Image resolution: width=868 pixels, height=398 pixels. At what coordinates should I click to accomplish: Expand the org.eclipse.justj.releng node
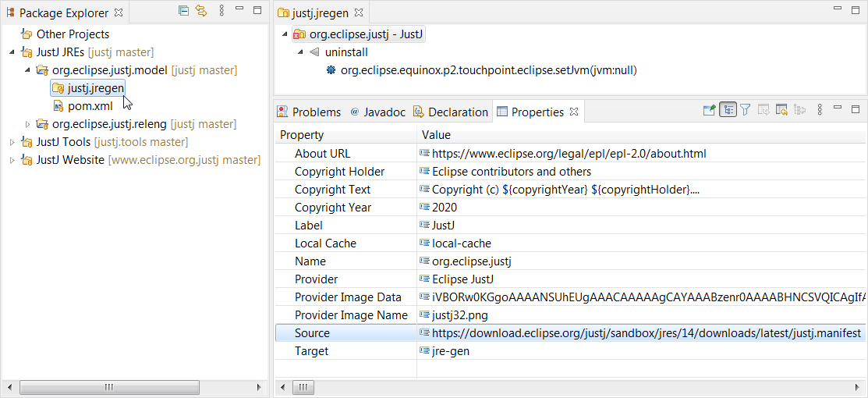click(28, 124)
